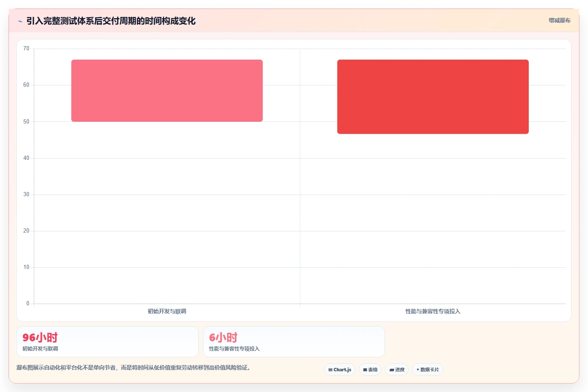
Task: Click the footer description starting 瀑布图展示自动化
Action: pyautogui.click(x=133, y=367)
